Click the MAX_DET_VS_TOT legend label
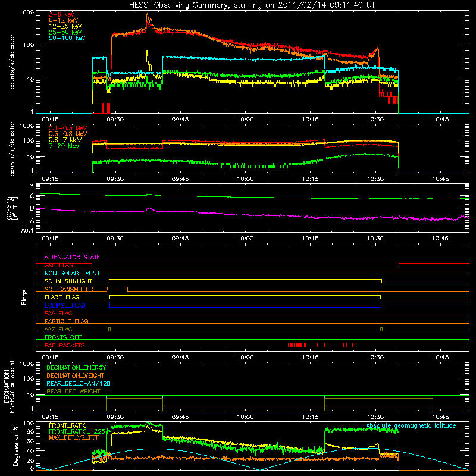 click(74, 437)
